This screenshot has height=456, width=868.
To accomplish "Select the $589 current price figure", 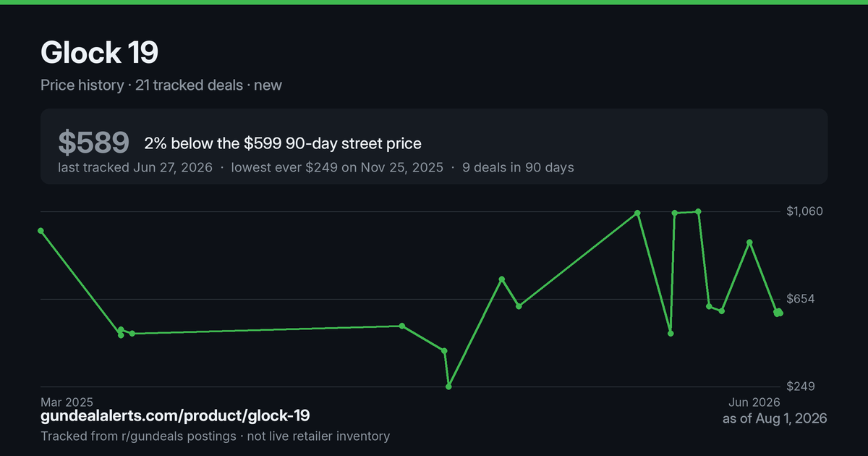I will point(93,143).
